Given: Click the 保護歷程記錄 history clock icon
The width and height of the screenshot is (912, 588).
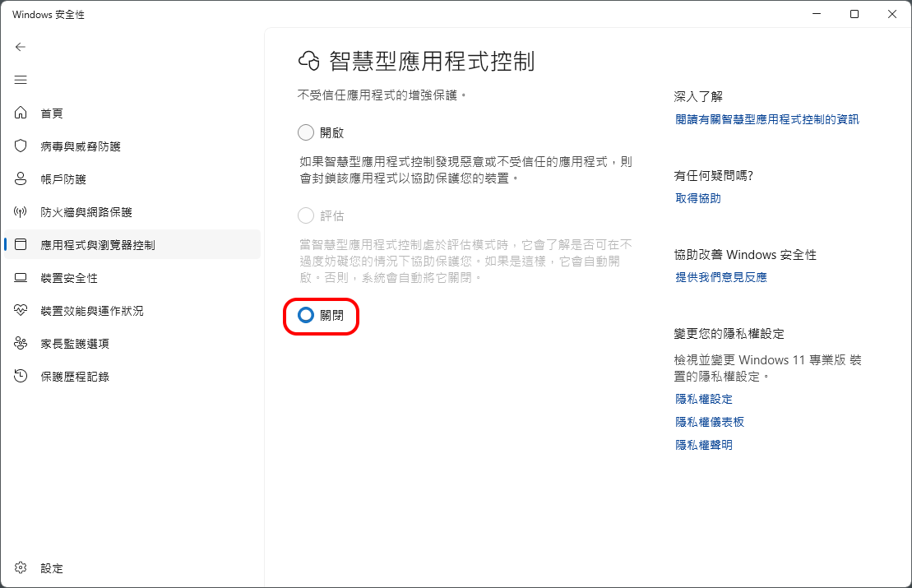Looking at the screenshot, I should tap(21, 377).
